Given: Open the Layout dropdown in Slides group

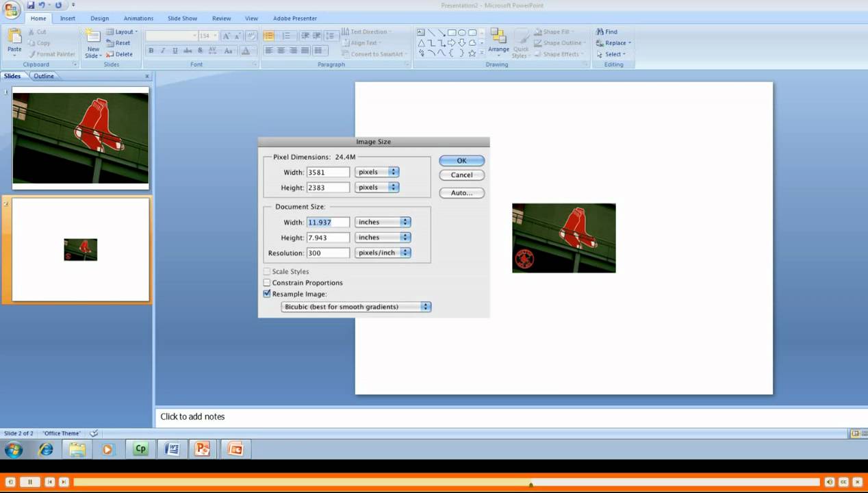Looking at the screenshot, I should pos(122,31).
